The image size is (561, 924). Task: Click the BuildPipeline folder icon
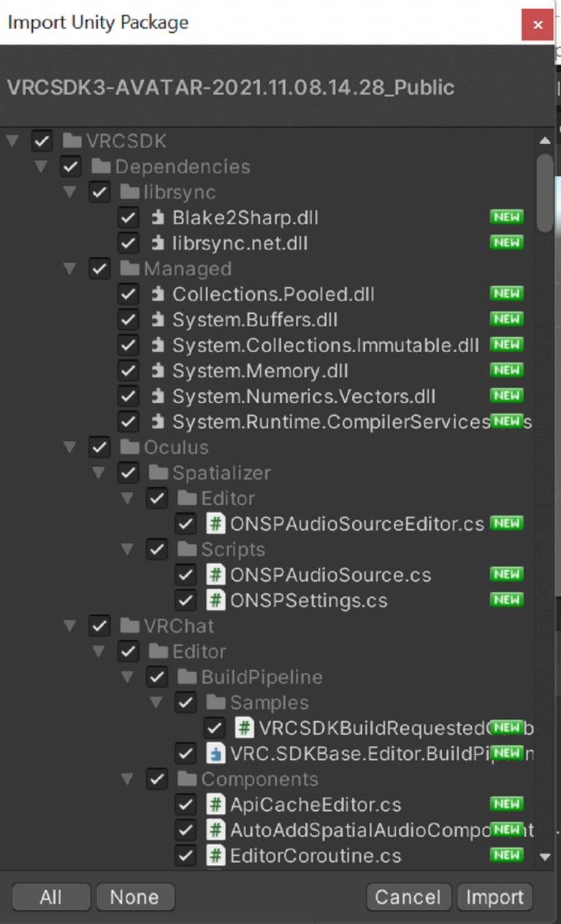click(188, 677)
